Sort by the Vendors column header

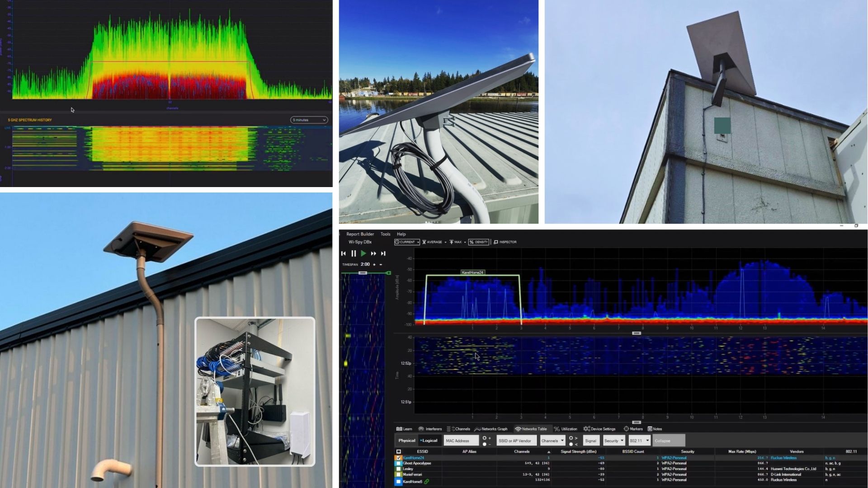tap(797, 451)
